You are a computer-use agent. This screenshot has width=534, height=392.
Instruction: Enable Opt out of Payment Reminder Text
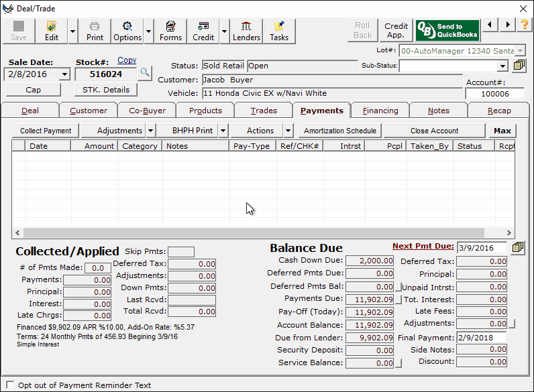[x=9, y=385]
